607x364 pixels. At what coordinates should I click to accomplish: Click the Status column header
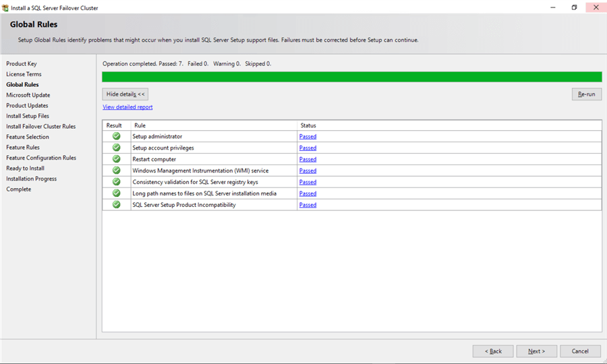449,125
